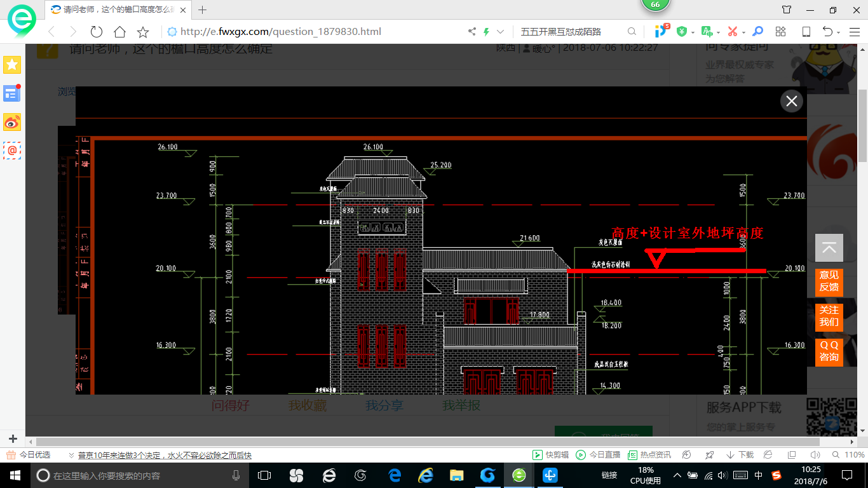This screenshot has height=488, width=868.
Task: Open the blue extension icon with the 5 badge
Action: coord(661,30)
